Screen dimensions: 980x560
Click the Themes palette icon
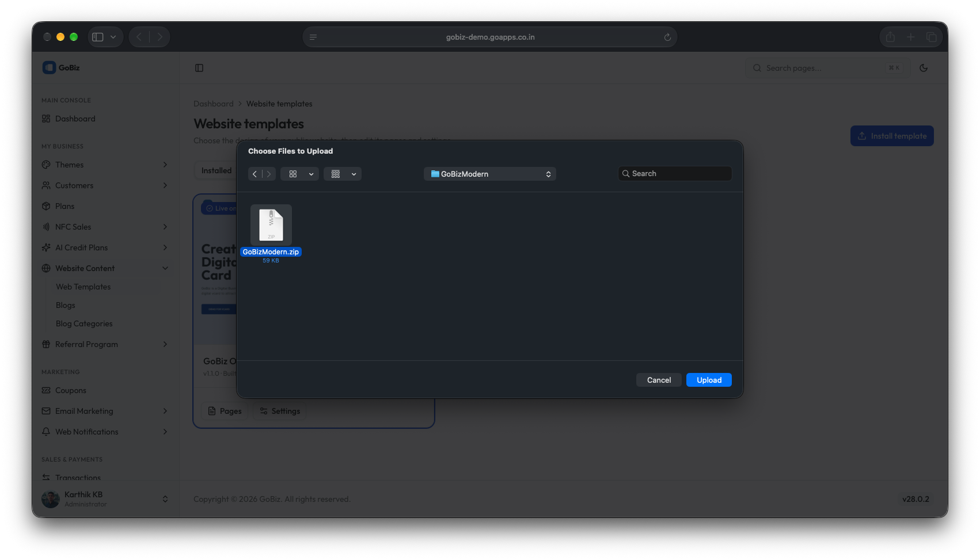[x=46, y=165]
